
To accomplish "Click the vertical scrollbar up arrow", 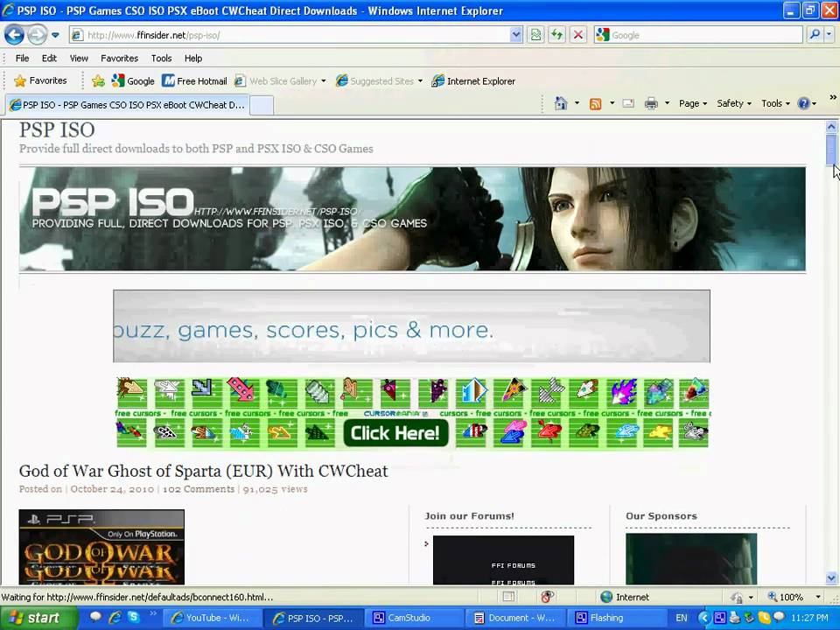I will click(831, 127).
